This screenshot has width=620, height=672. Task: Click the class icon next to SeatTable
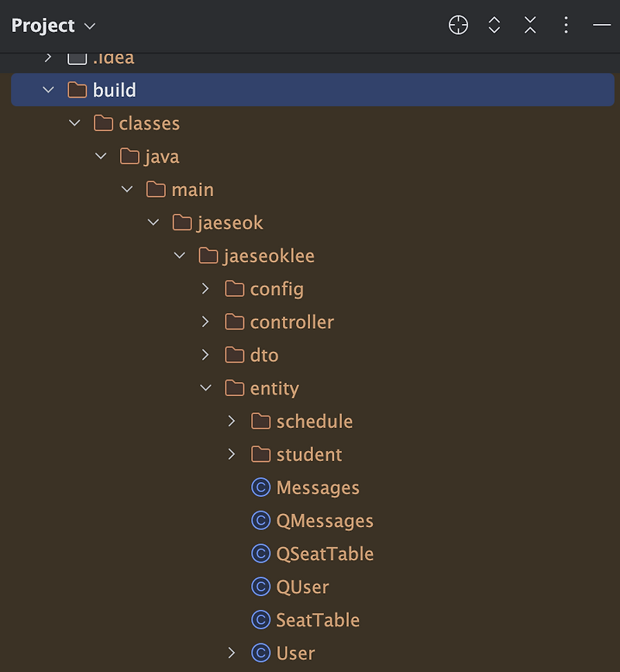(261, 620)
